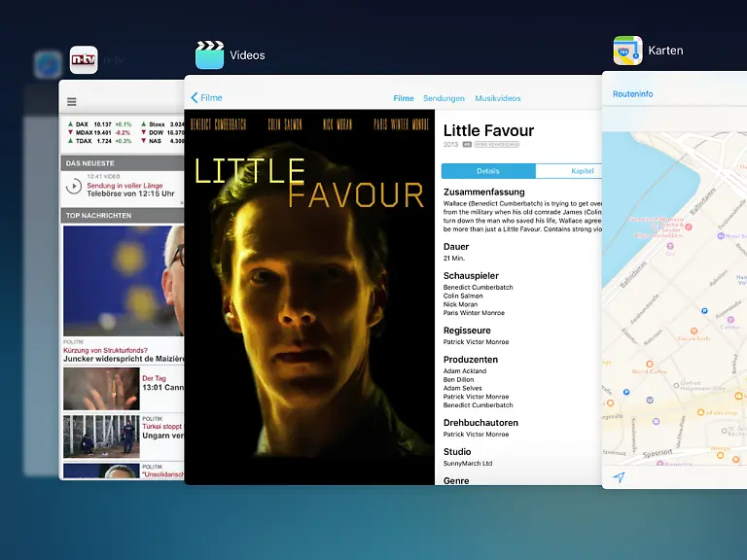Open Routeninfo in Karten

[x=632, y=93]
